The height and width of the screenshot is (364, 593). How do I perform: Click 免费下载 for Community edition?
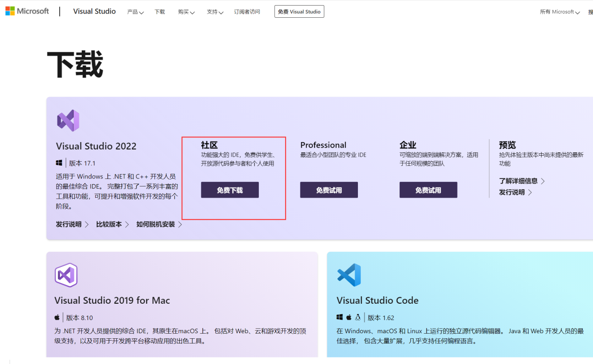(x=230, y=190)
